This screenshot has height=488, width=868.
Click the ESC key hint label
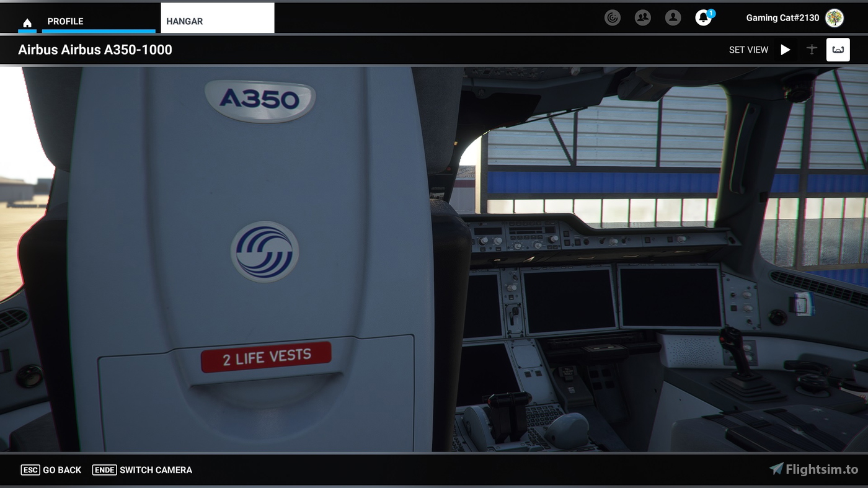(x=30, y=470)
